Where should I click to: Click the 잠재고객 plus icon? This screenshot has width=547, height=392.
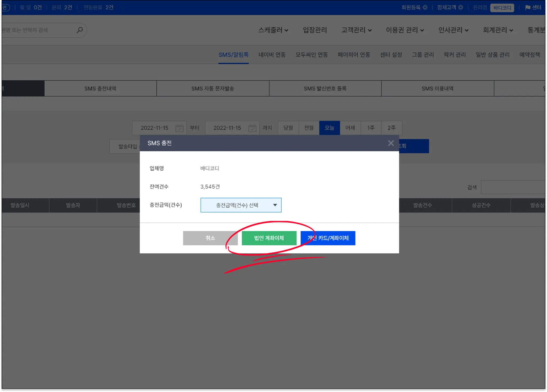coord(461,7)
